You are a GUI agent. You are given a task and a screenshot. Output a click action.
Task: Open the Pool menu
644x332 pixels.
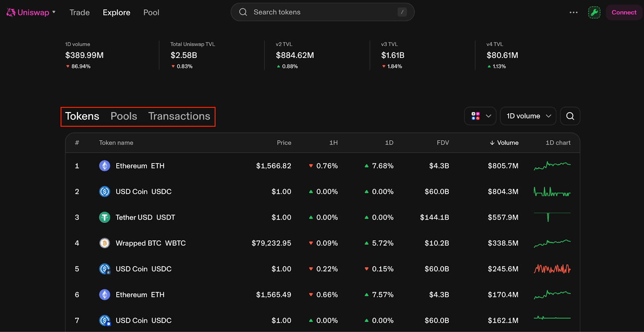pos(151,12)
